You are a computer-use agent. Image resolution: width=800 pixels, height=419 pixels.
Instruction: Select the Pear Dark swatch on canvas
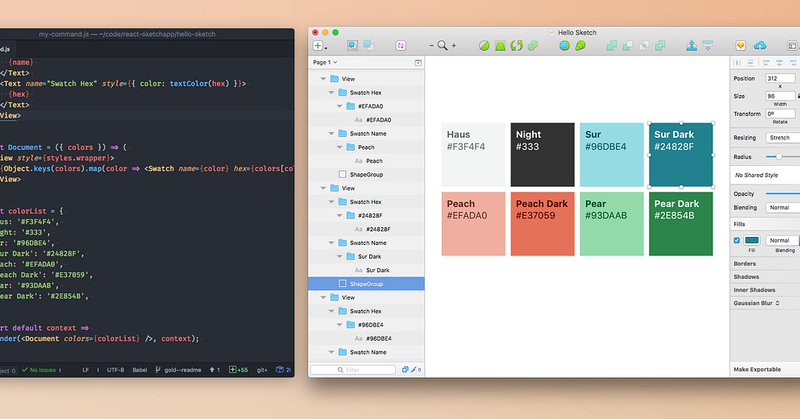pyautogui.click(x=681, y=224)
